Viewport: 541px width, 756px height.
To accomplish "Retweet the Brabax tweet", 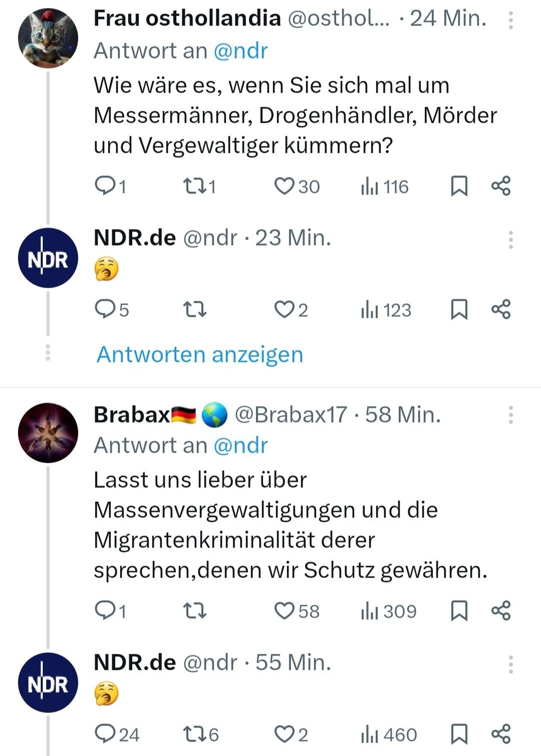I will coord(194,611).
